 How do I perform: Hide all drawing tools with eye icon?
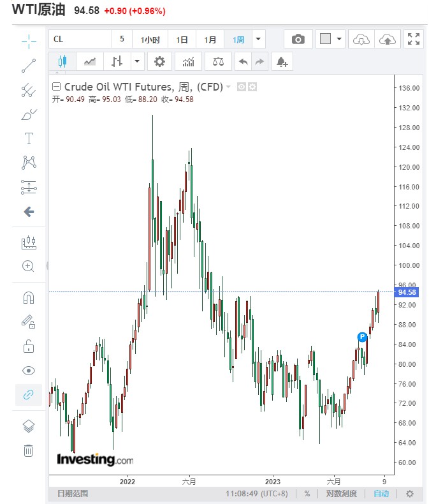point(29,371)
